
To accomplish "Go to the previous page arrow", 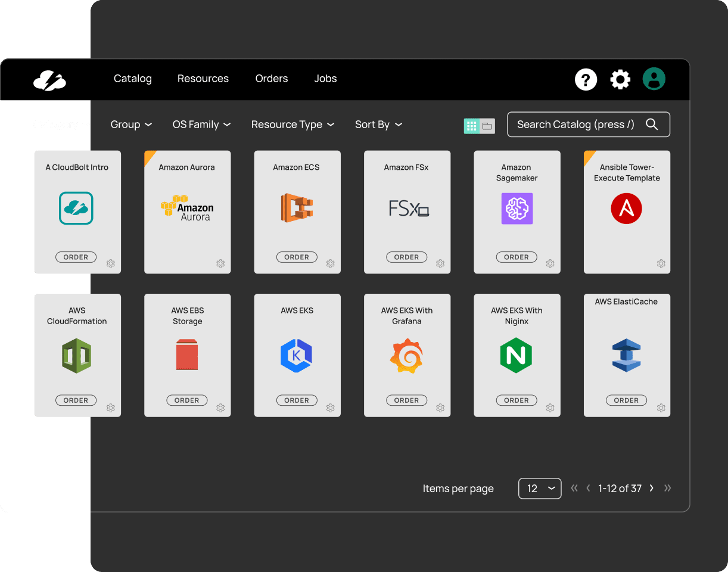I will 589,488.
